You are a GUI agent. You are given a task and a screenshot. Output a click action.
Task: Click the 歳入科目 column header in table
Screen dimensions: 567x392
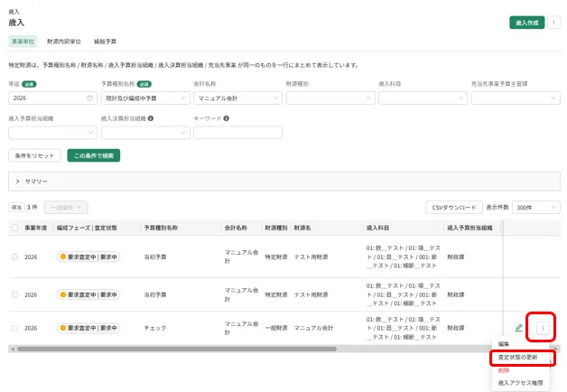click(x=378, y=228)
